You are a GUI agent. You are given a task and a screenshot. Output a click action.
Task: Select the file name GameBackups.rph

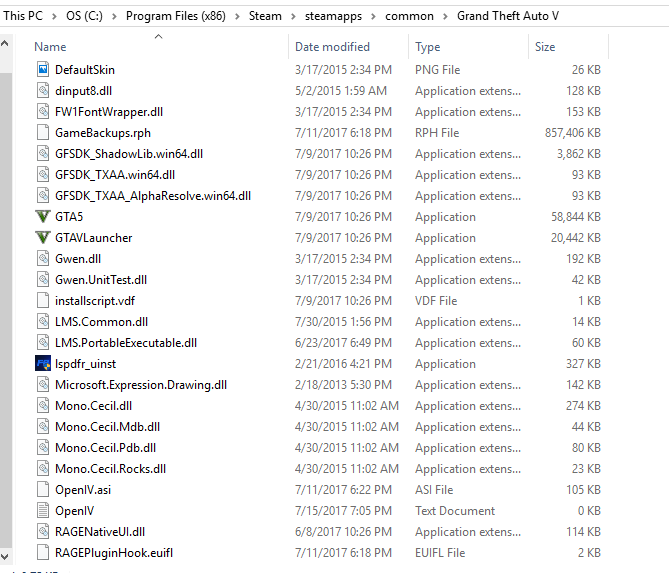tap(103, 133)
